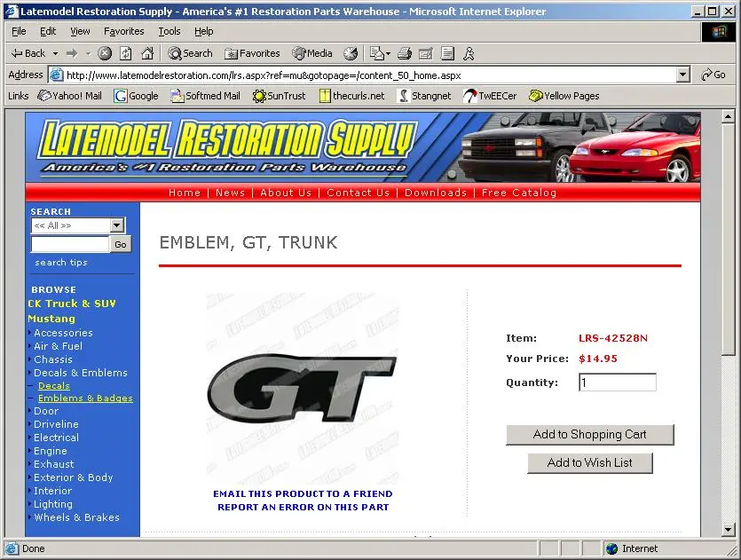The height and width of the screenshot is (560, 741).
Task: Open the View menu
Action: (80, 31)
